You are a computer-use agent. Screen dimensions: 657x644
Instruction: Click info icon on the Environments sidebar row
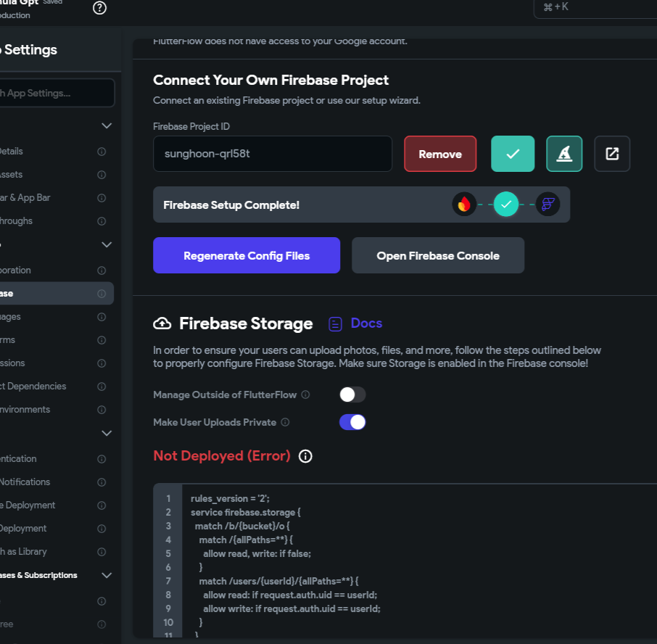tap(102, 410)
